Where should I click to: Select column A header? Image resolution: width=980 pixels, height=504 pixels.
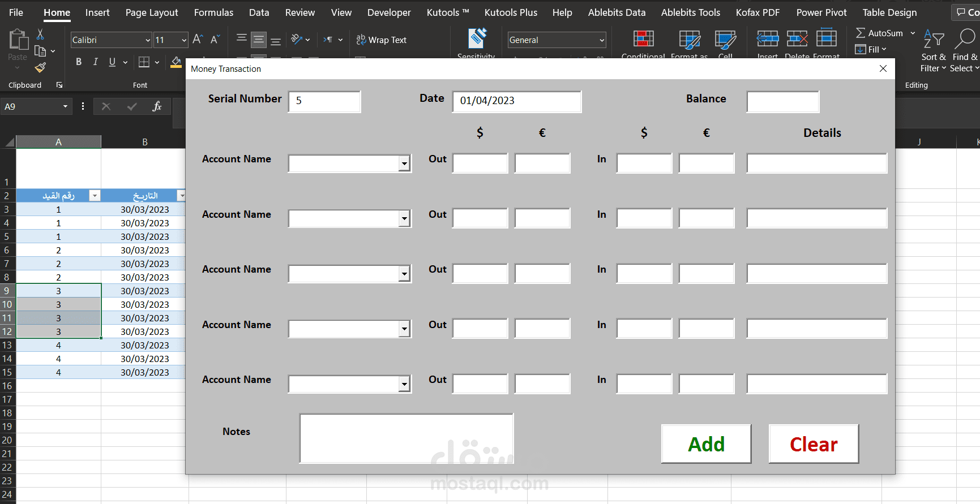click(58, 142)
